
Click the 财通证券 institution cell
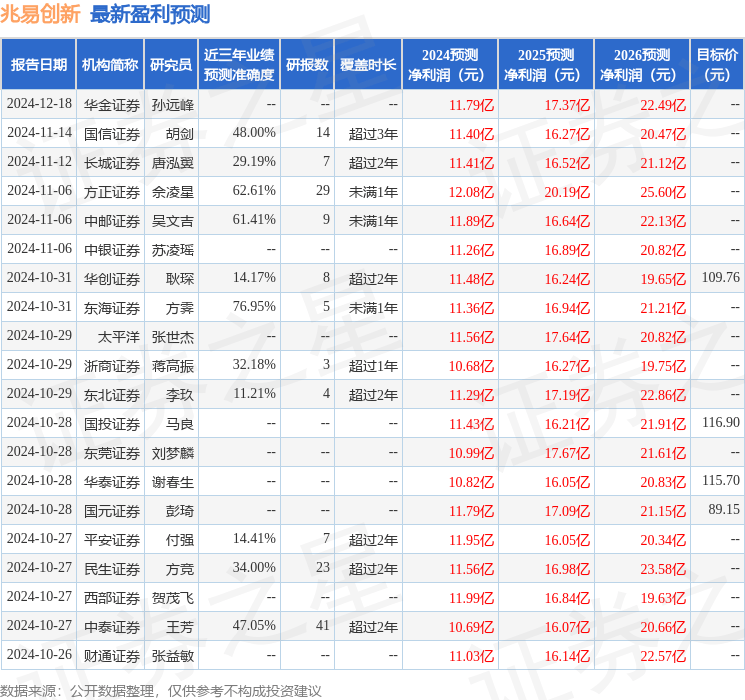[112, 656]
